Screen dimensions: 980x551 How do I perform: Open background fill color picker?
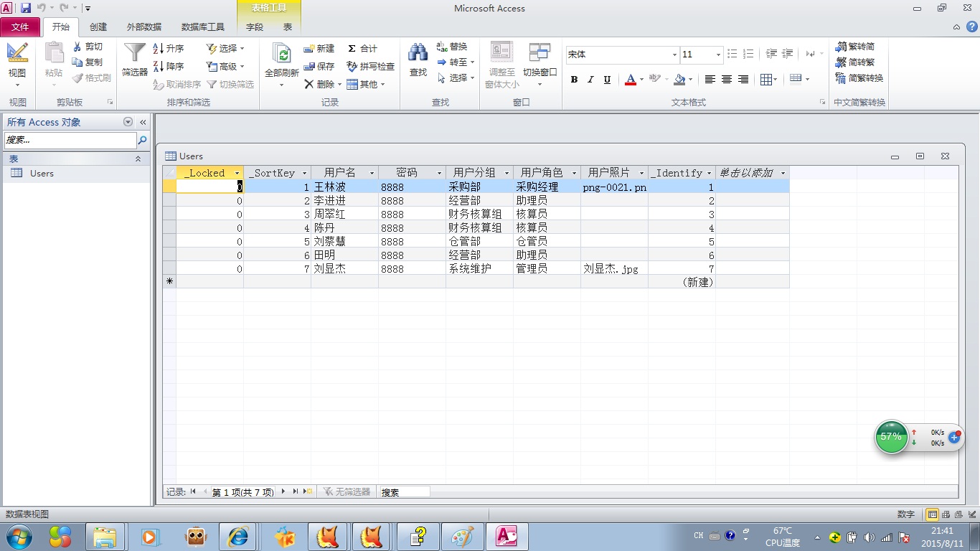[x=690, y=79]
